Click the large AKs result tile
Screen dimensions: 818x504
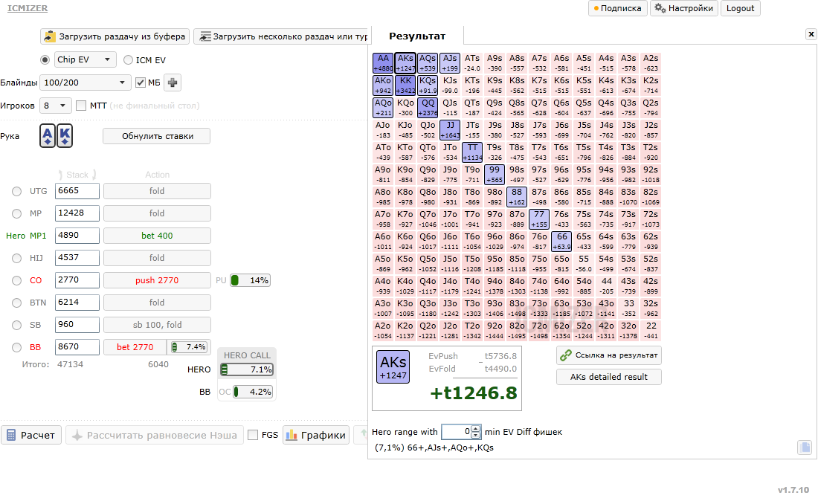click(x=393, y=366)
